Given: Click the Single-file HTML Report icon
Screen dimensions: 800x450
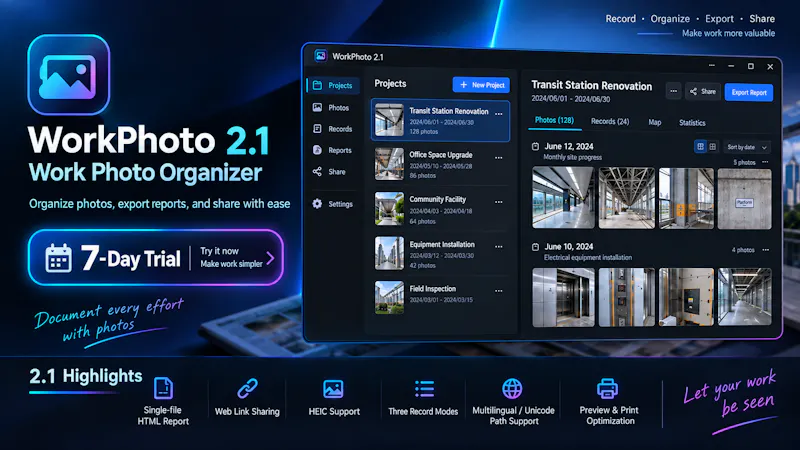Looking at the screenshot, I should (x=163, y=389).
